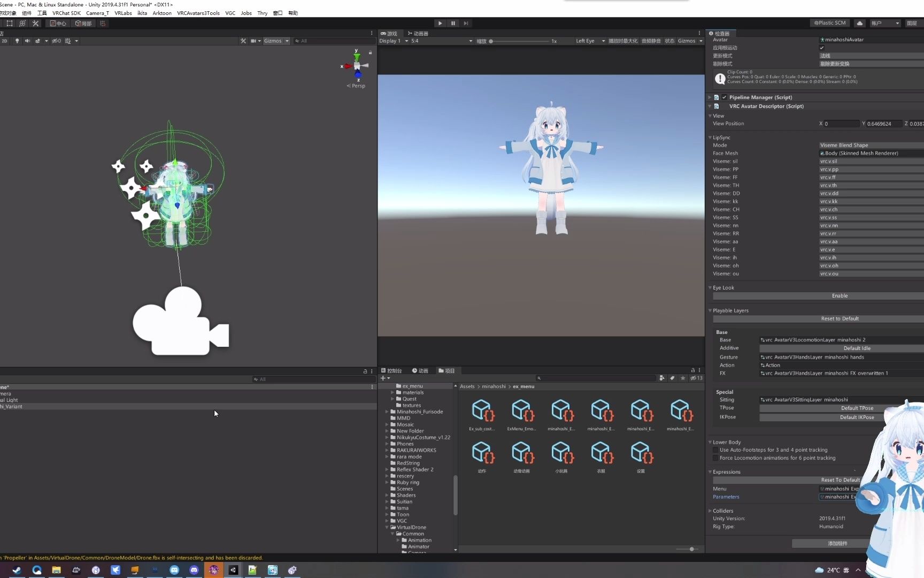Screen dimensions: 924x578
Task: Open the Left Eye dropdown
Action: [x=590, y=41]
